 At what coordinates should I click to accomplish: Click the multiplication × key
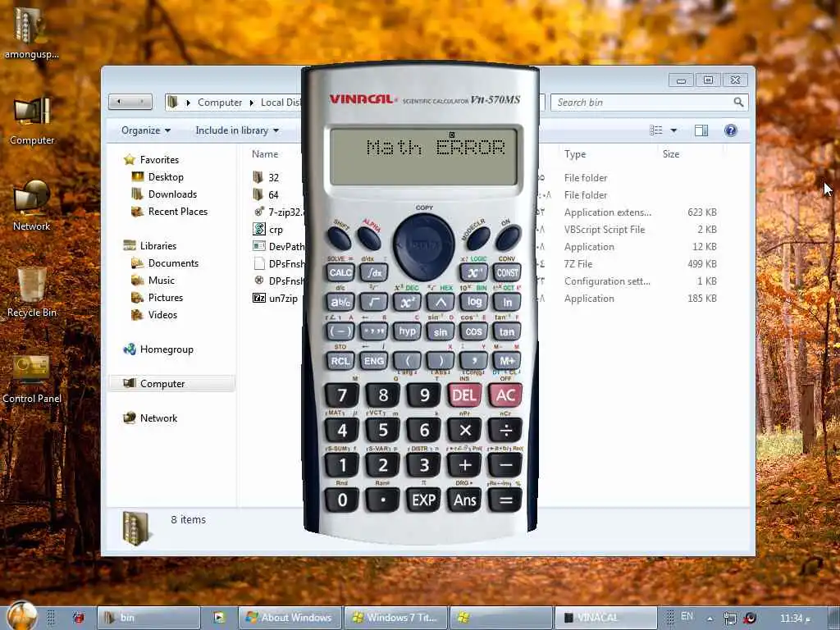point(464,430)
